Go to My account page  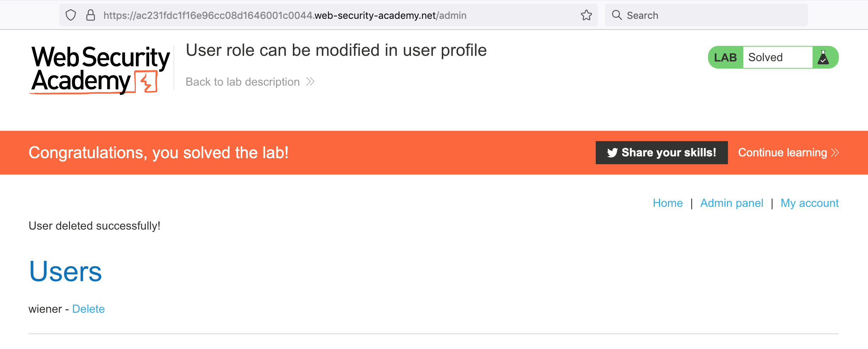[809, 203]
